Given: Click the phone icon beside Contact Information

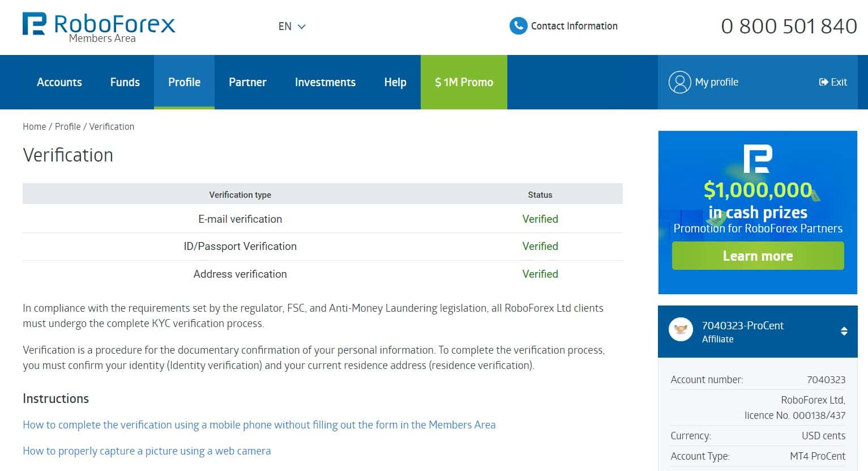Looking at the screenshot, I should tap(518, 26).
